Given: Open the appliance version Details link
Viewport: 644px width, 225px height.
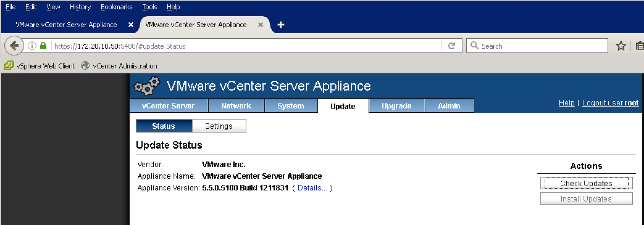Looking at the screenshot, I should (x=312, y=188).
